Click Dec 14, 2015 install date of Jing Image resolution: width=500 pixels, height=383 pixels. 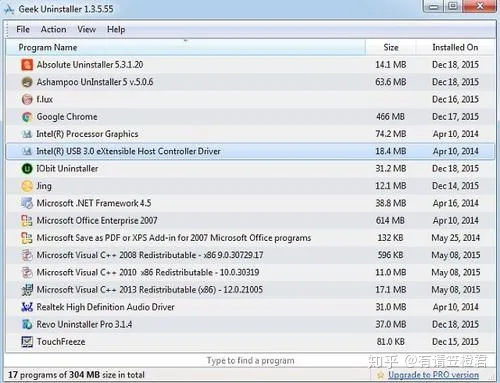(x=455, y=186)
